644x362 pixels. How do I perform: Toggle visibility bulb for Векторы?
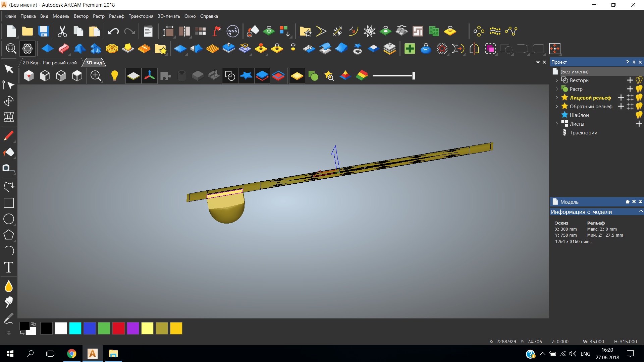click(x=639, y=80)
